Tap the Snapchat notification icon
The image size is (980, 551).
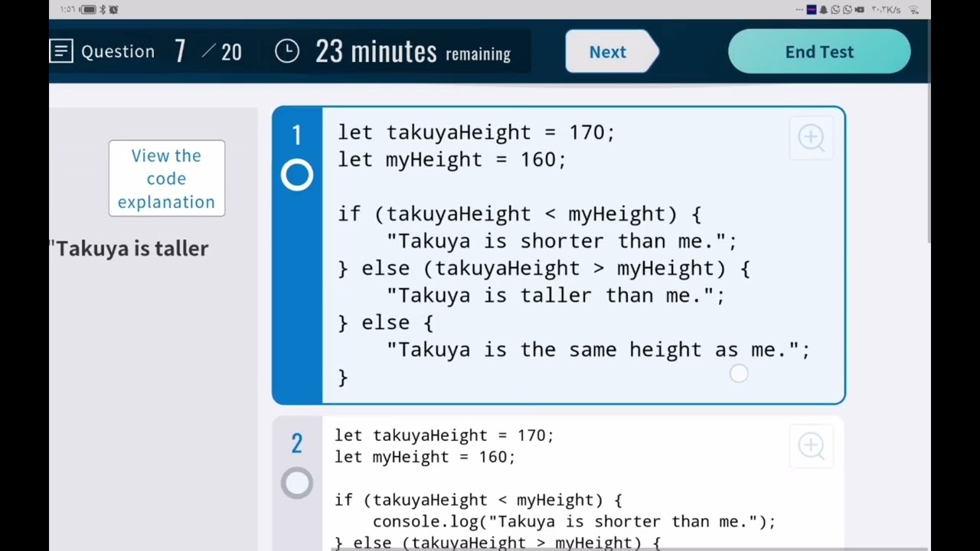(x=823, y=10)
